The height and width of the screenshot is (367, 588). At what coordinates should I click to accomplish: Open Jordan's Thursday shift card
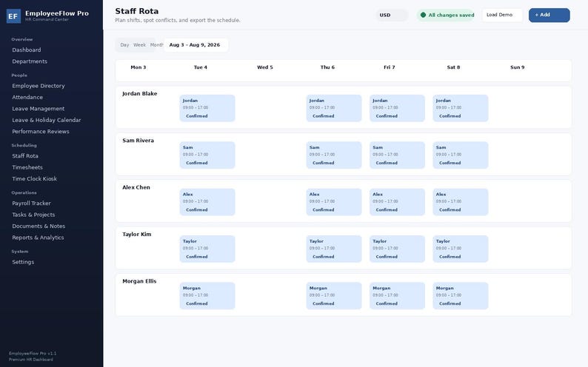tap(334, 108)
